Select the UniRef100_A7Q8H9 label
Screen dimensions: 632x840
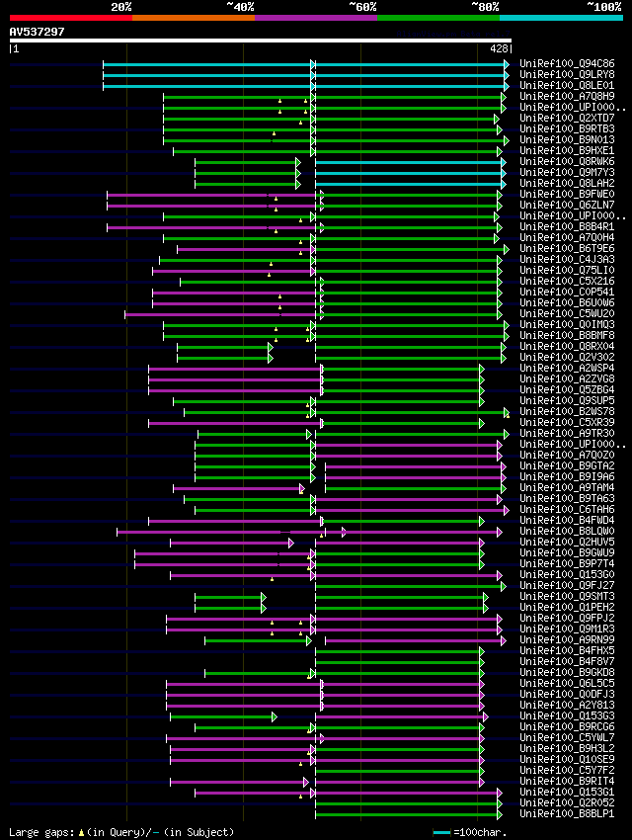(567, 97)
